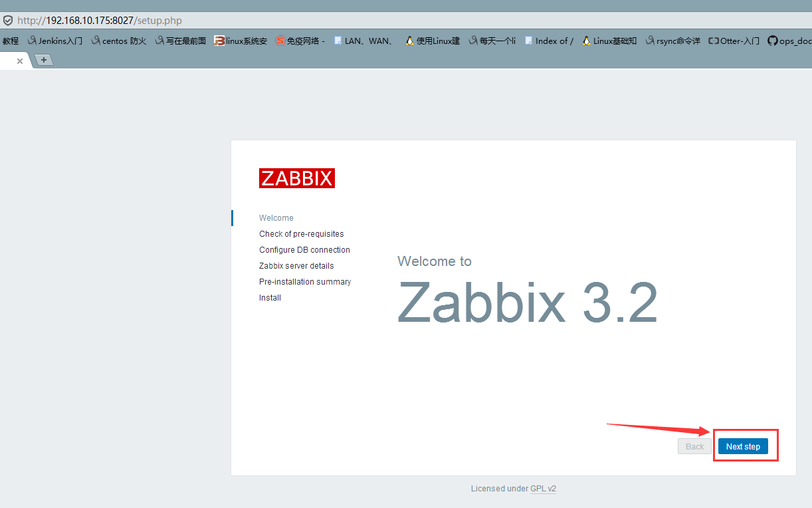
Task: Open the Otter-入门 bookmark
Action: pyautogui.click(x=734, y=41)
